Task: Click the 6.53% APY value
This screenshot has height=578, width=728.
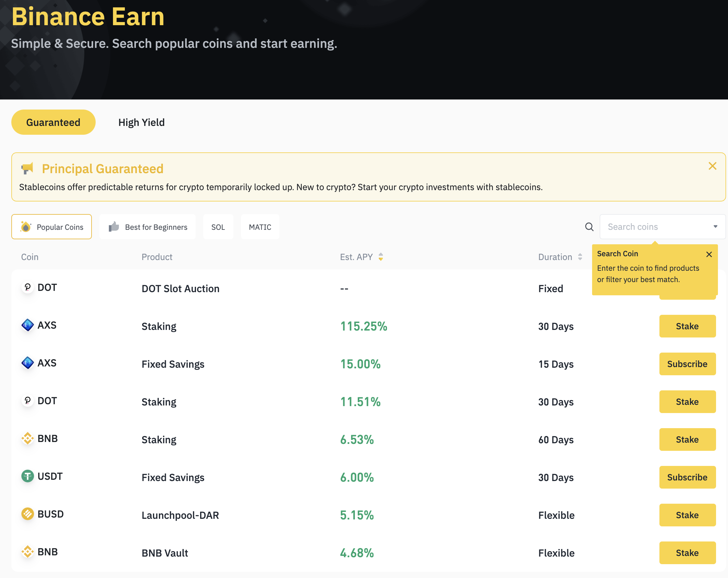Action: (357, 439)
